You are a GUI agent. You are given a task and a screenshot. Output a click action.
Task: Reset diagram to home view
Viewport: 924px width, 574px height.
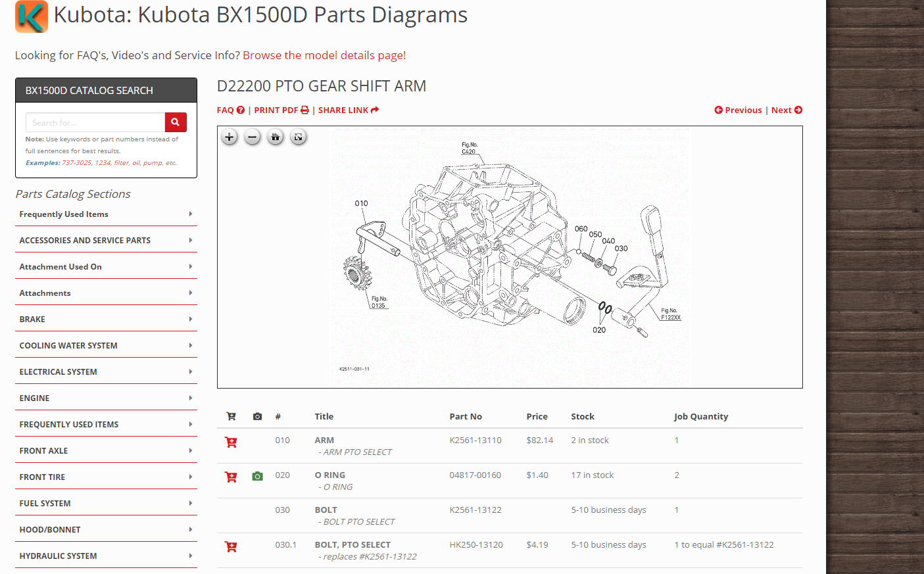275,137
